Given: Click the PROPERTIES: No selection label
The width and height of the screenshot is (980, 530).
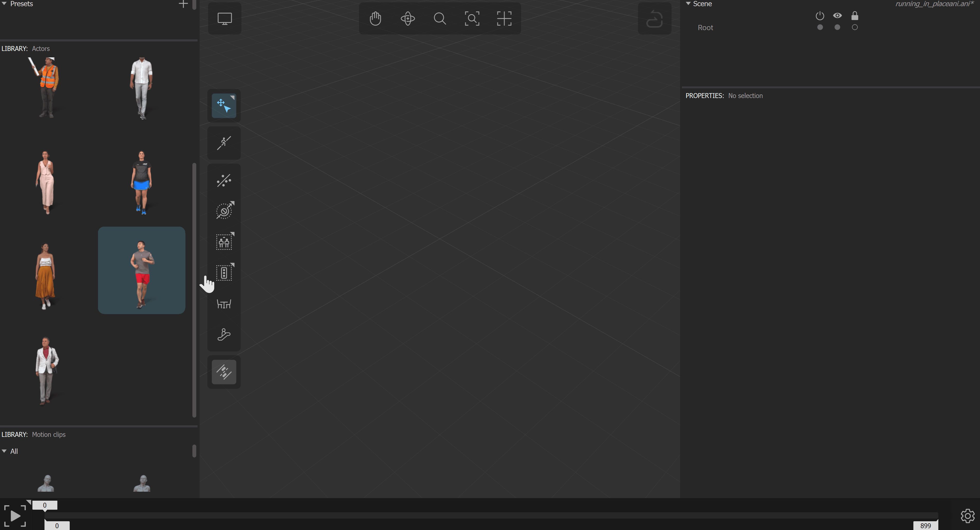Looking at the screenshot, I should (x=724, y=96).
